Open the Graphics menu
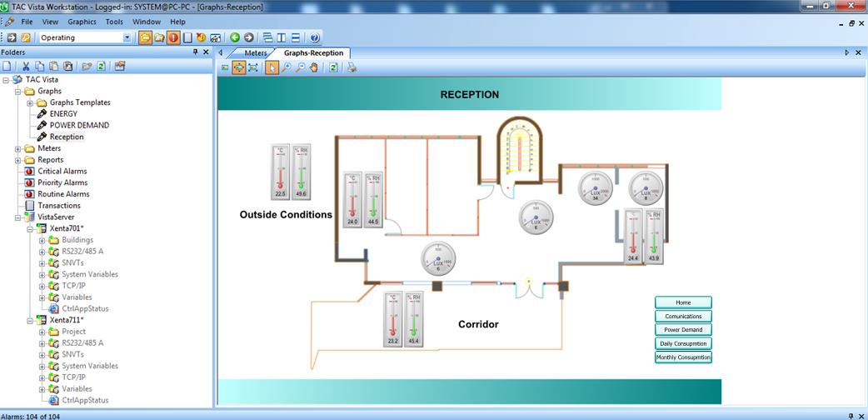This screenshot has height=420, width=868. coord(82,22)
